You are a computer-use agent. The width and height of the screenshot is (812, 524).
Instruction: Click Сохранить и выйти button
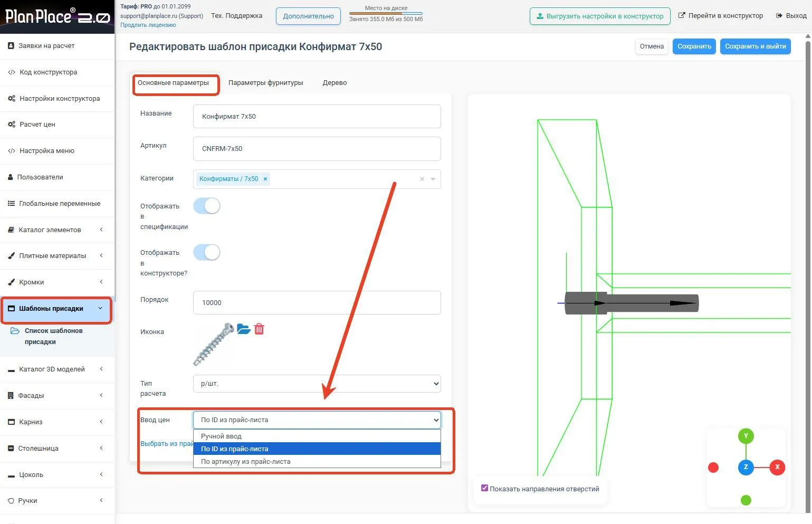(x=755, y=46)
